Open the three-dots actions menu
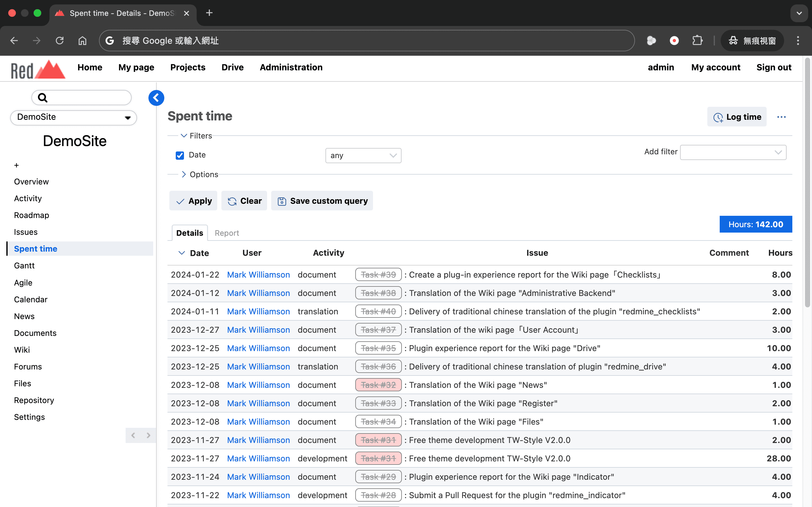The image size is (812, 507). pos(781,117)
